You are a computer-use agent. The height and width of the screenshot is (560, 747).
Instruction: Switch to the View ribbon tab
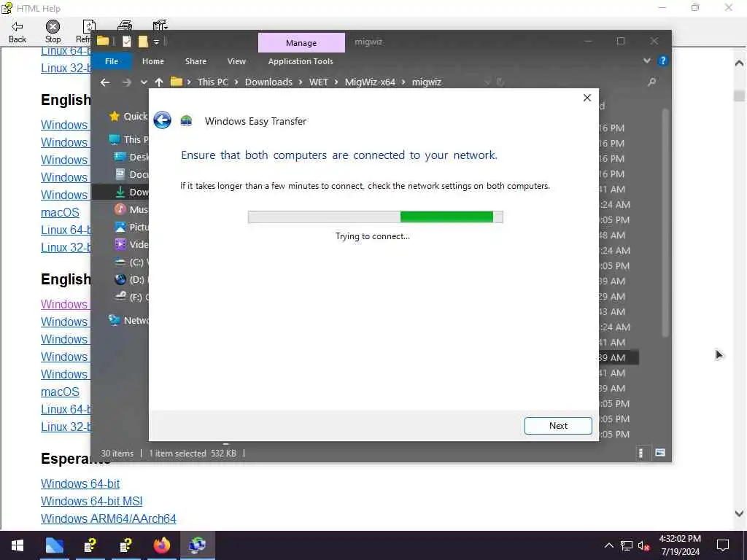coord(236,61)
